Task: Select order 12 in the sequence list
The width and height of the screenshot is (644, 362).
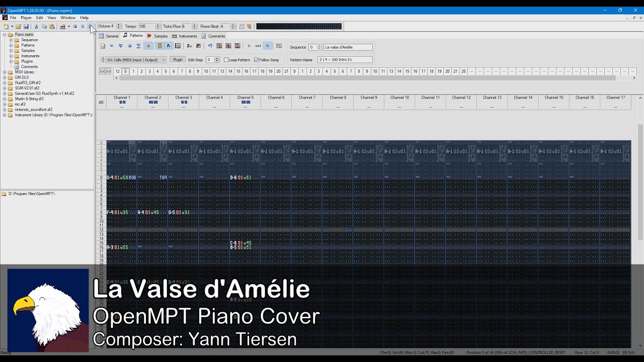Action: (x=117, y=71)
